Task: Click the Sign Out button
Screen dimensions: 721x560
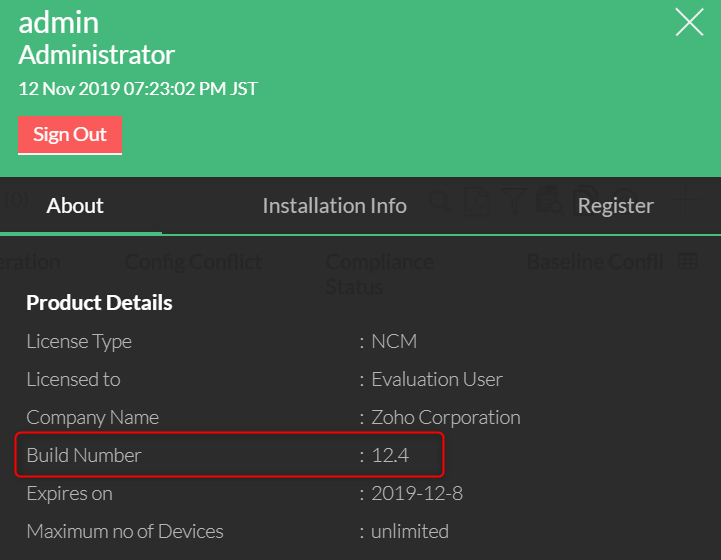Action: tap(70, 135)
